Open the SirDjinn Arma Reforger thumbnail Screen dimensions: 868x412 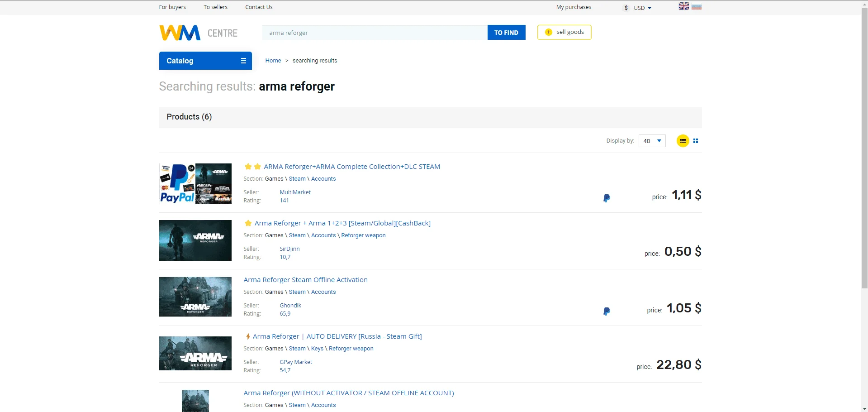coord(195,240)
